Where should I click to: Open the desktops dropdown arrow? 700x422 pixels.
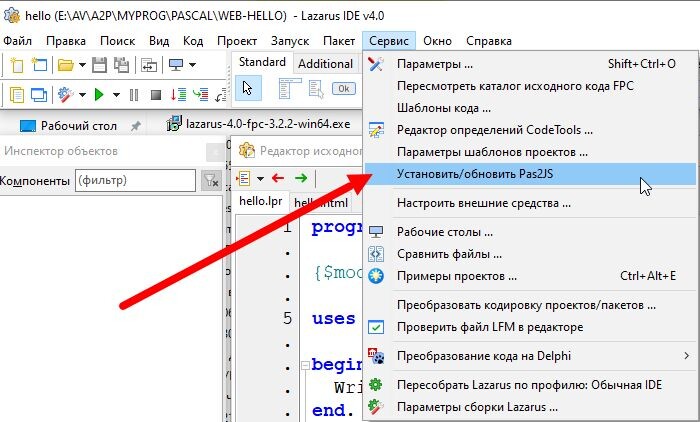coord(192,65)
